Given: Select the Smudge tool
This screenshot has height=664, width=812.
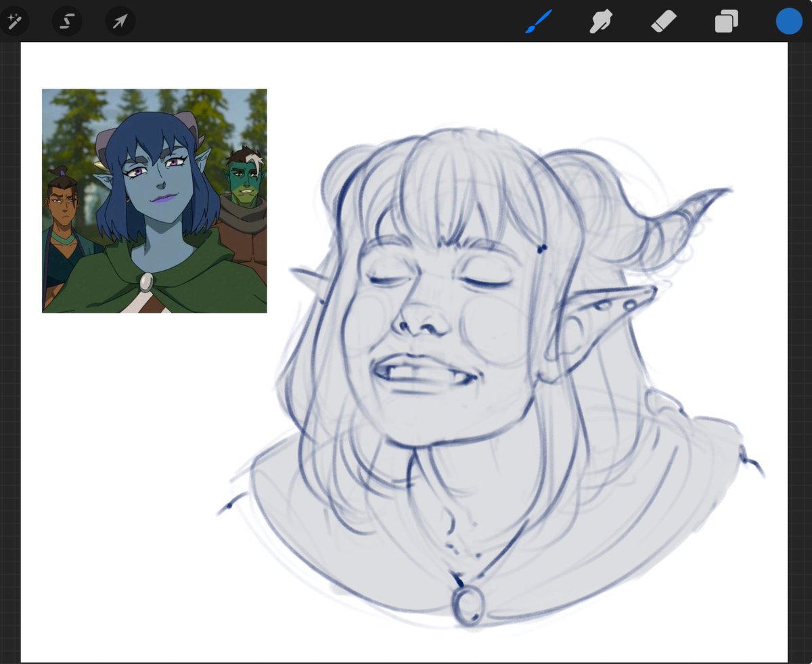Looking at the screenshot, I should (x=600, y=22).
